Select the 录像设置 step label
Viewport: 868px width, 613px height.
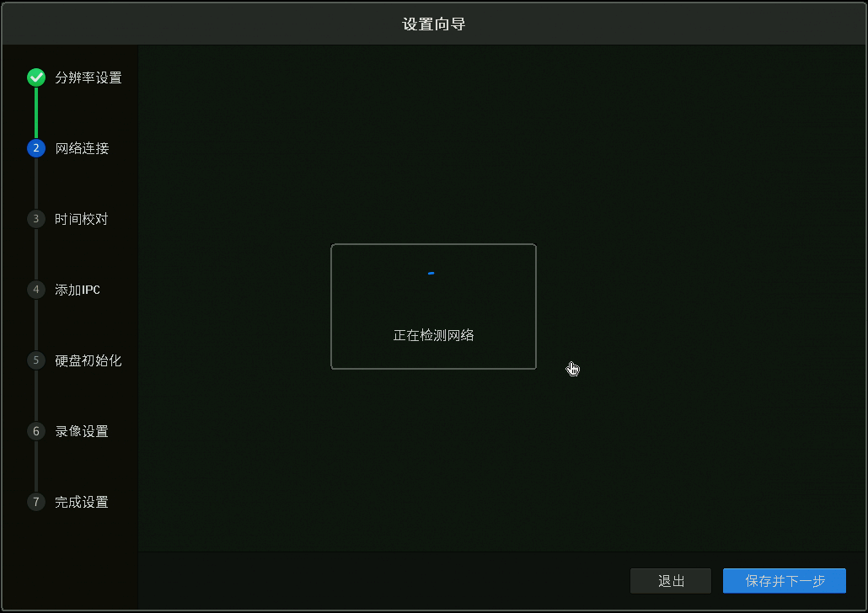pyautogui.click(x=82, y=431)
